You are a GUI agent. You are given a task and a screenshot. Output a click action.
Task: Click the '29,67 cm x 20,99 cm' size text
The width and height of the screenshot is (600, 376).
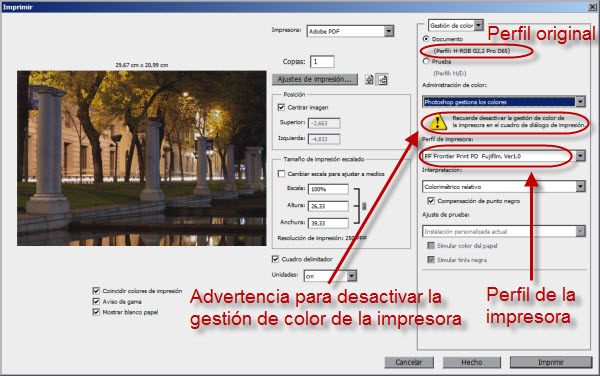142,65
